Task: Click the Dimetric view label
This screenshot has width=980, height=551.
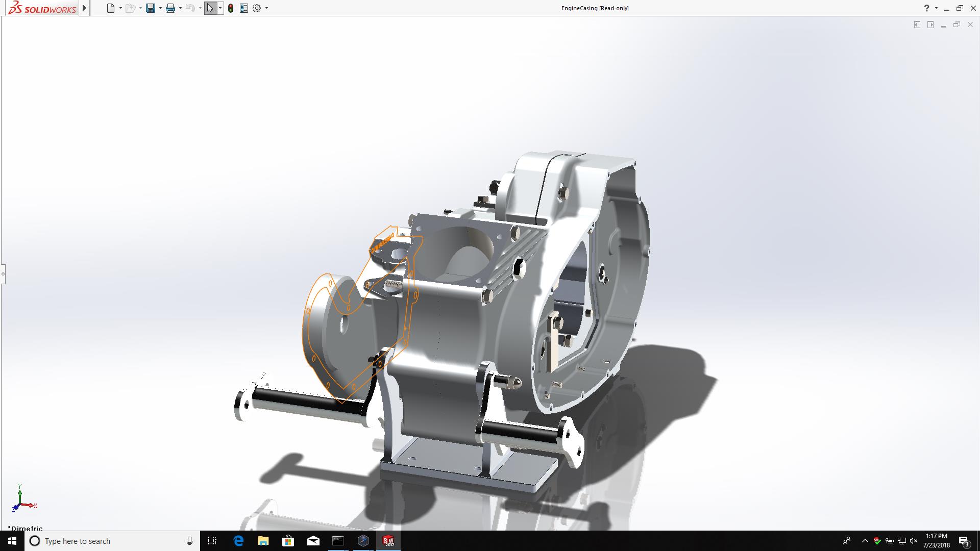Action: pyautogui.click(x=27, y=528)
